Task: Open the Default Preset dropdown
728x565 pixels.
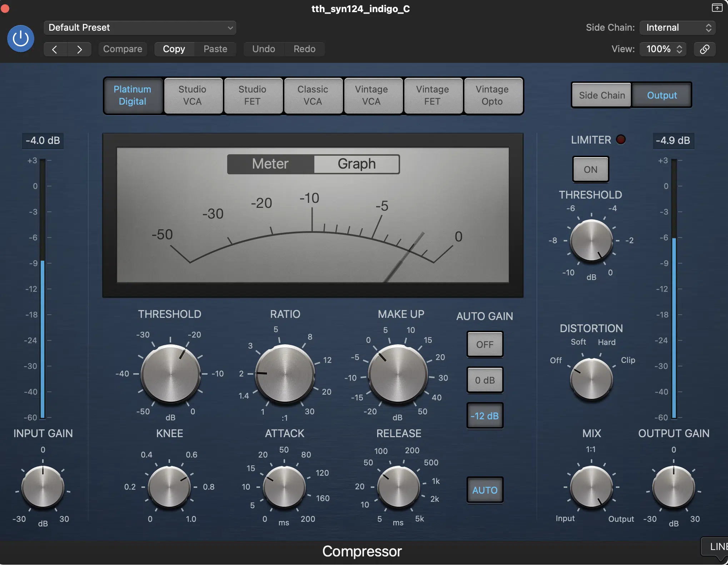Action: tap(140, 27)
